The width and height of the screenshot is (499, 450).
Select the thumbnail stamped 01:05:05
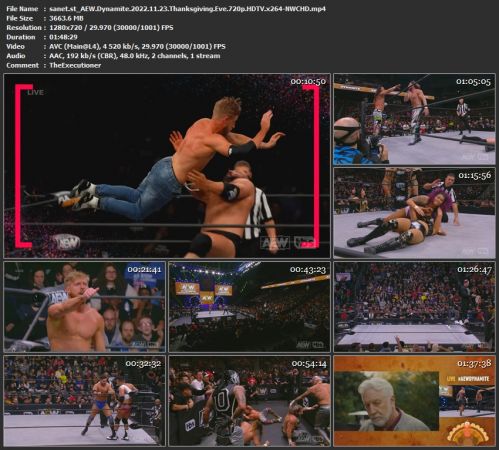pos(414,120)
